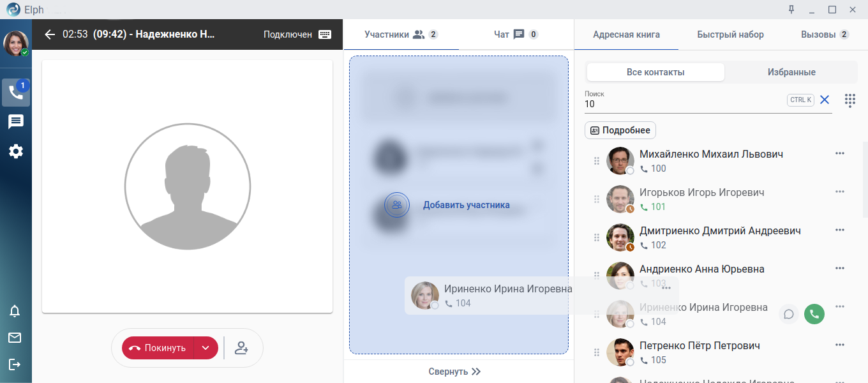Click extension number 105

pos(658,360)
